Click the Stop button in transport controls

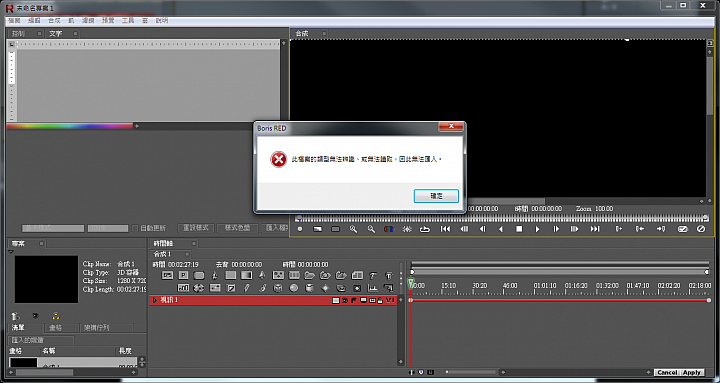click(519, 229)
